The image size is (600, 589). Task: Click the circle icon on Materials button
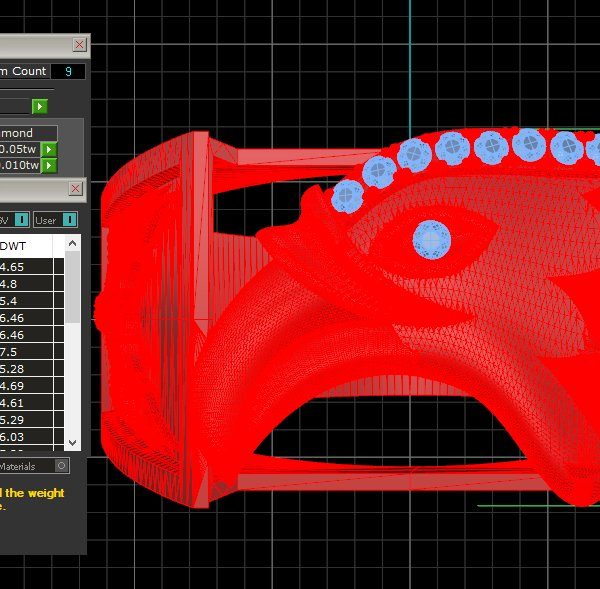coord(61,466)
